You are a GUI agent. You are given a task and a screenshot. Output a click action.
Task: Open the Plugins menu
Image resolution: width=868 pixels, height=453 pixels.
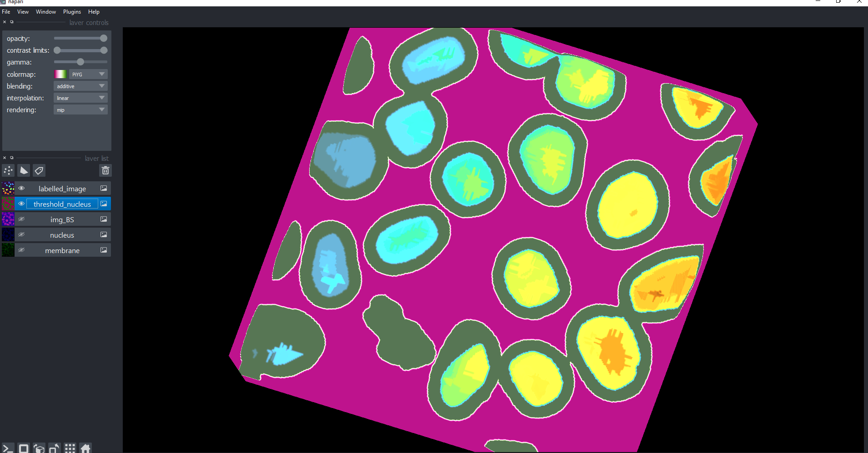(72, 11)
